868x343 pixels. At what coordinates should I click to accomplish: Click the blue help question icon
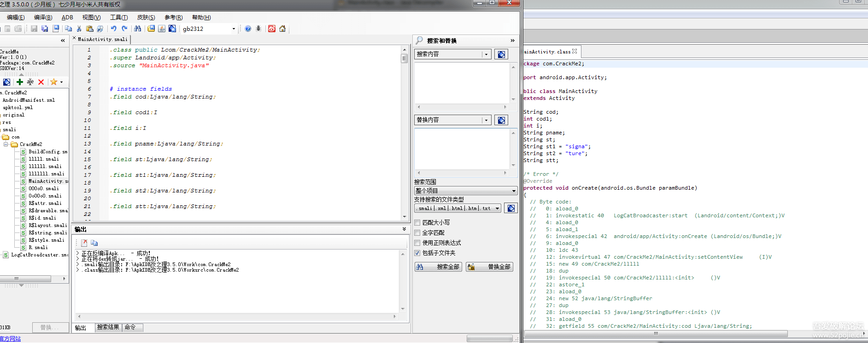point(248,29)
